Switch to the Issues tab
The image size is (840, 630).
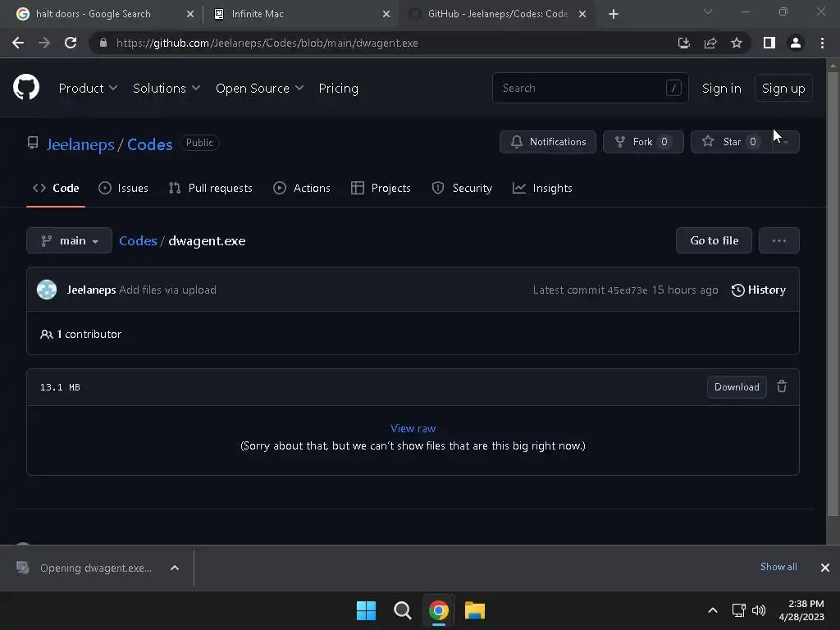point(123,188)
